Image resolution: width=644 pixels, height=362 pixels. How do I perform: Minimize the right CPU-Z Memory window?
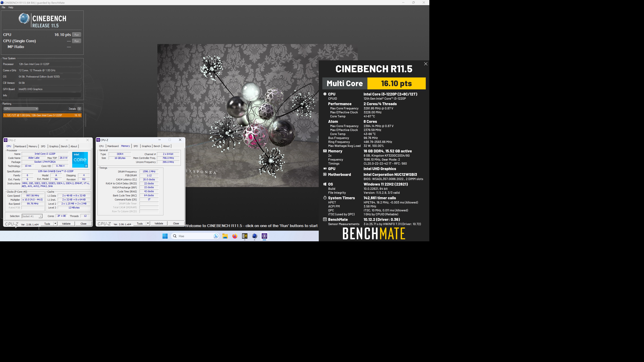coord(160,140)
